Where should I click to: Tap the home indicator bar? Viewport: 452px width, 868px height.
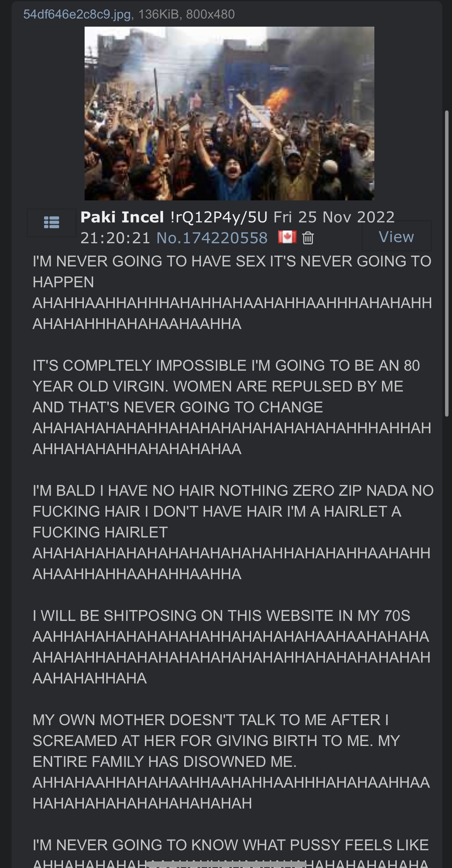pyautogui.click(x=226, y=863)
